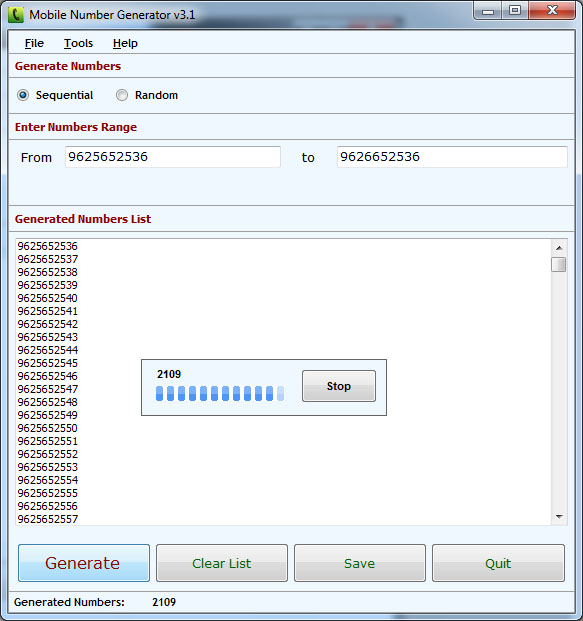Click the Clear List button

pos(222,563)
